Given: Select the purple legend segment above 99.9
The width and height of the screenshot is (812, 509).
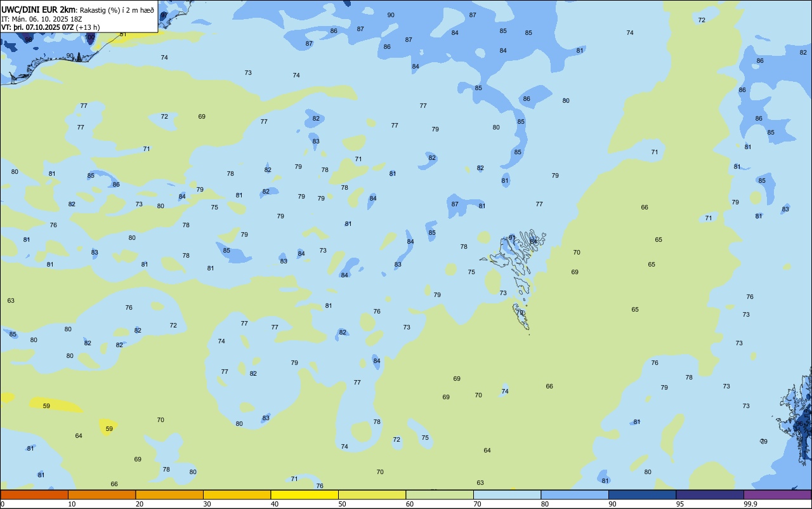Looking at the screenshot, I should point(777,494).
